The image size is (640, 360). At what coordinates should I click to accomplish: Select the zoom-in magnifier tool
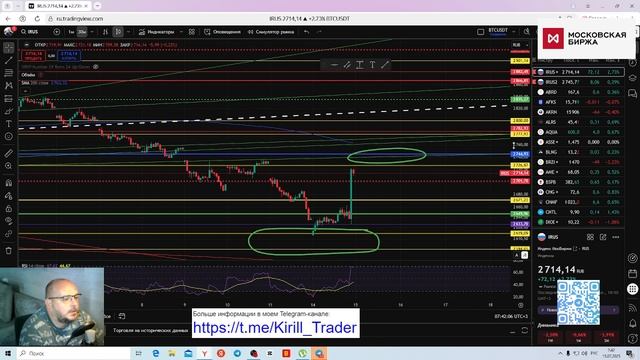click(9, 166)
